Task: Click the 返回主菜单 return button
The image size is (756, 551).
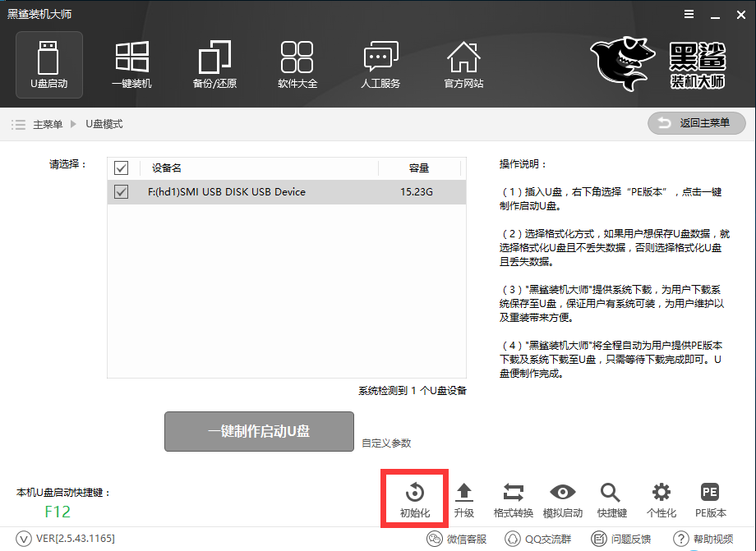Action: [697, 123]
